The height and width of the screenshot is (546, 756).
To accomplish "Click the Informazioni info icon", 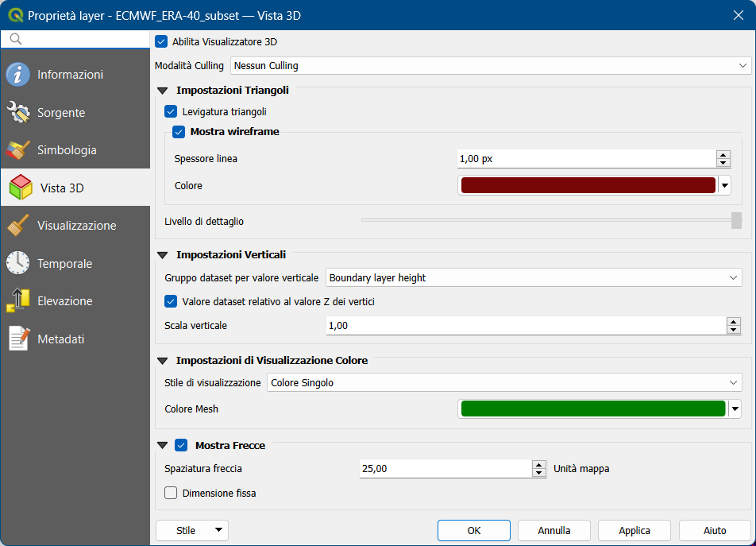I will [17, 74].
